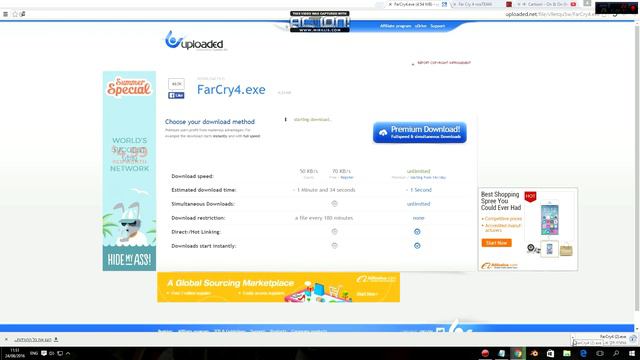Click the Download speed row label
640x360 pixels.
click(x=192, y=176)
